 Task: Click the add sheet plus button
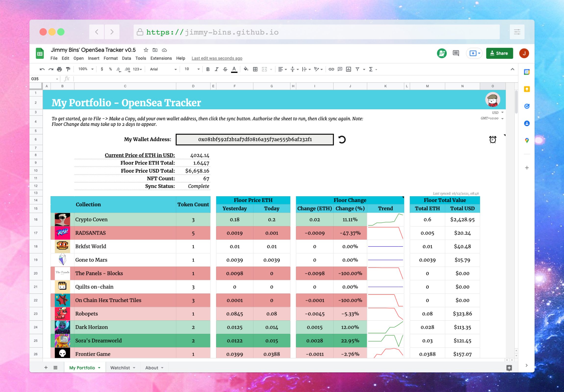click(46, 368)
